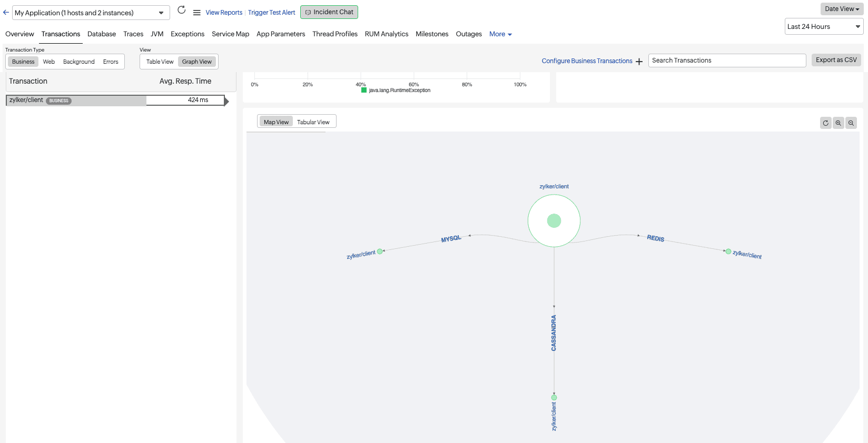The height and width of the screenshot is (443, 868).
Task: Refresh the application data via top reload icon
Action: [x=182, y=10]
